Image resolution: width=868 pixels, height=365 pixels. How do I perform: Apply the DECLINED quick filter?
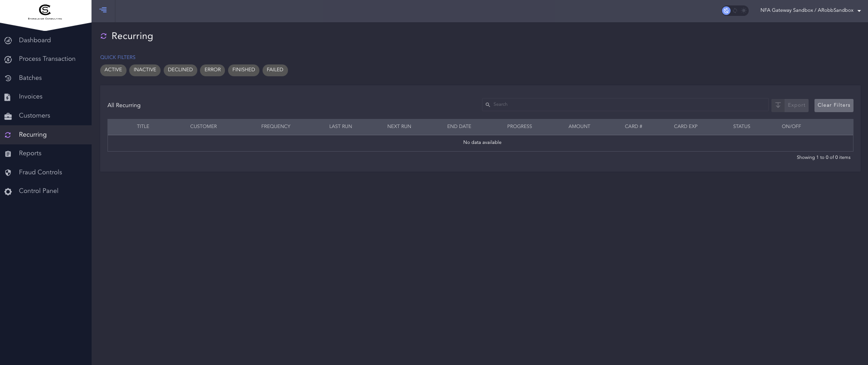[180, 70]
